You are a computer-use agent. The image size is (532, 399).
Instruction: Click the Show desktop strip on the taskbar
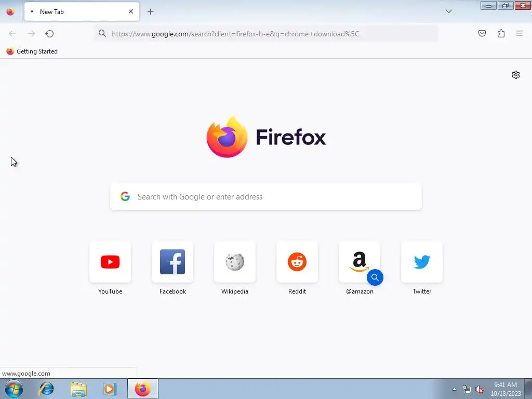tap(528, 389)
